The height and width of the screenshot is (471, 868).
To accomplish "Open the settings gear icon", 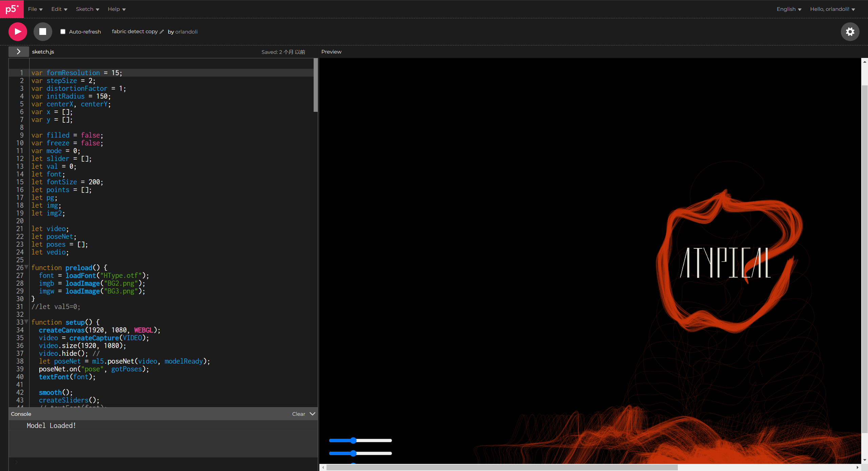I will [x=850, y=32].
